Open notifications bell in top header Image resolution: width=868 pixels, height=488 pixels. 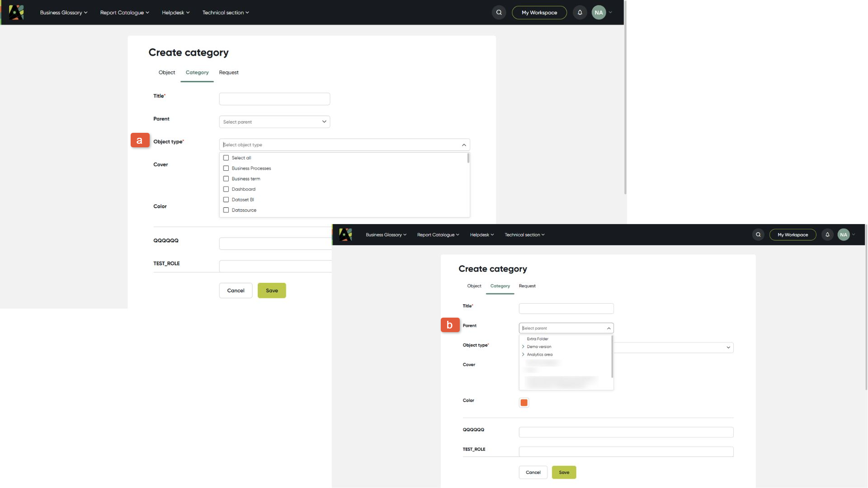[580, 13]
